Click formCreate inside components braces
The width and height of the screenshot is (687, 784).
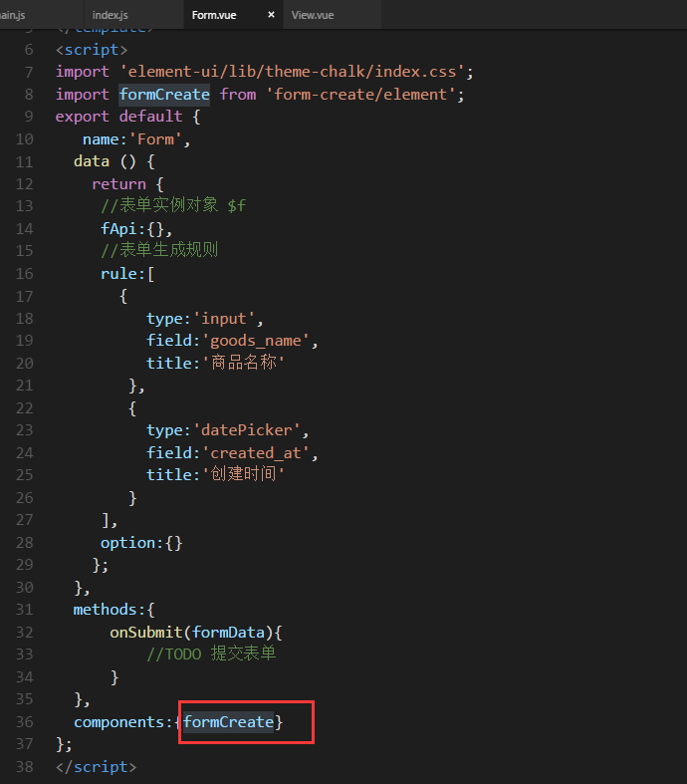pyautogui.click(x=228, y=722)
